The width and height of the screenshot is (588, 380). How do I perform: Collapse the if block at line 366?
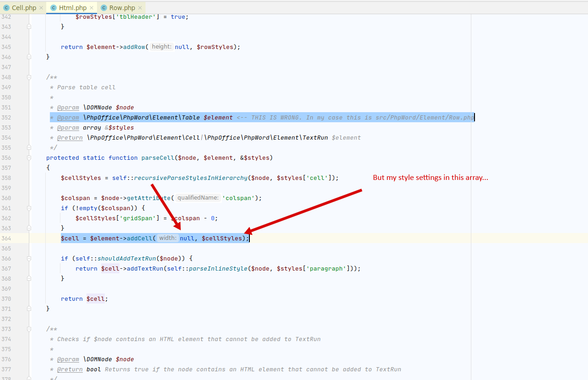click(x=29, y=258)
